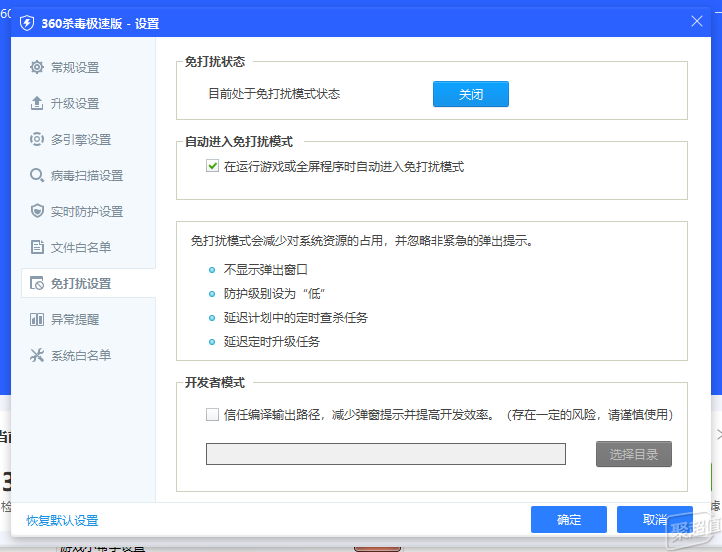This screenshot has height=552, width=722.
Task: Go to 病毒扫描设置 page
Action: tap(88, 175)
